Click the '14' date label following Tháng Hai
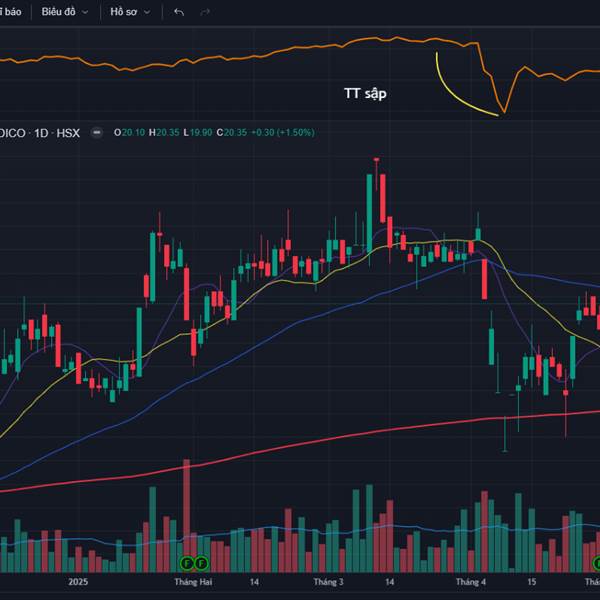 (x=254, y=582)
